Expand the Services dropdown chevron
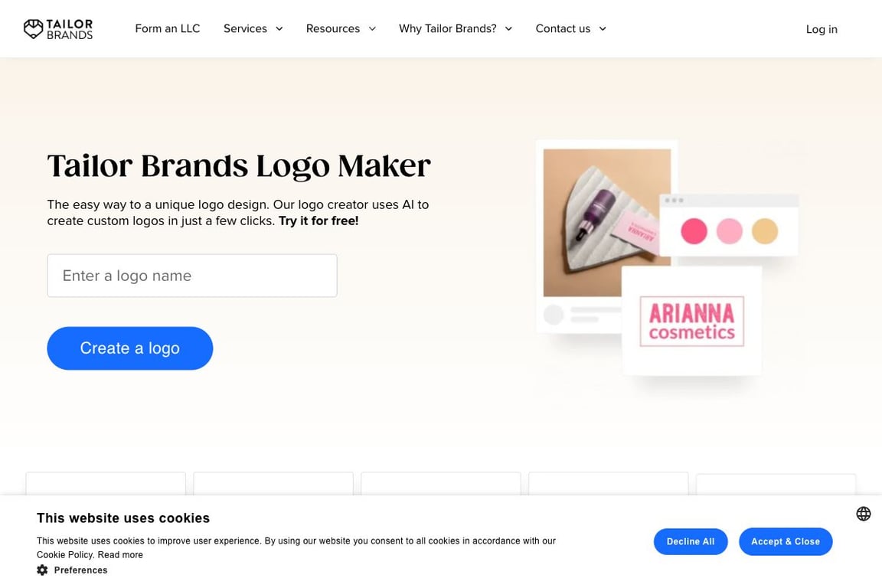The height and width of the screenshot is (588, 882). click(279, 28)
